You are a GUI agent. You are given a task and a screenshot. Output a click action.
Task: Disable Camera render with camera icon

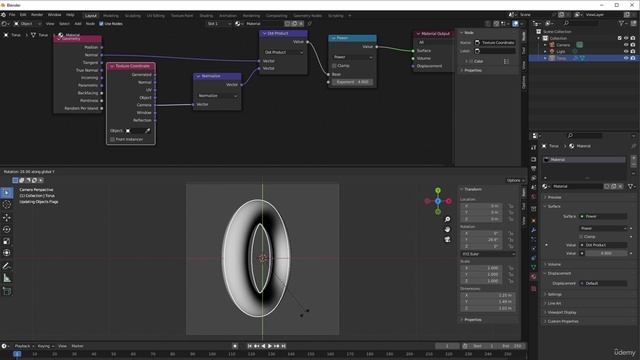click(x=633, y=45)
